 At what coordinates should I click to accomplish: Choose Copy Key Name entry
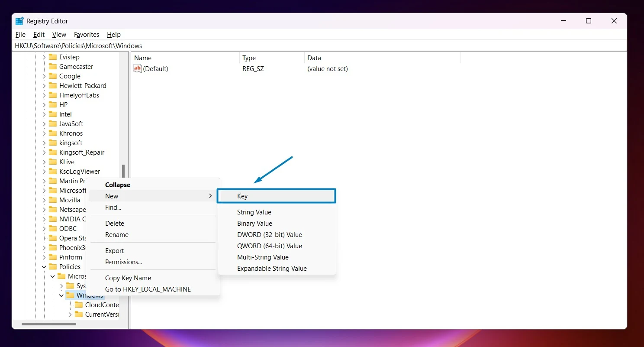(x=128, y=278)
